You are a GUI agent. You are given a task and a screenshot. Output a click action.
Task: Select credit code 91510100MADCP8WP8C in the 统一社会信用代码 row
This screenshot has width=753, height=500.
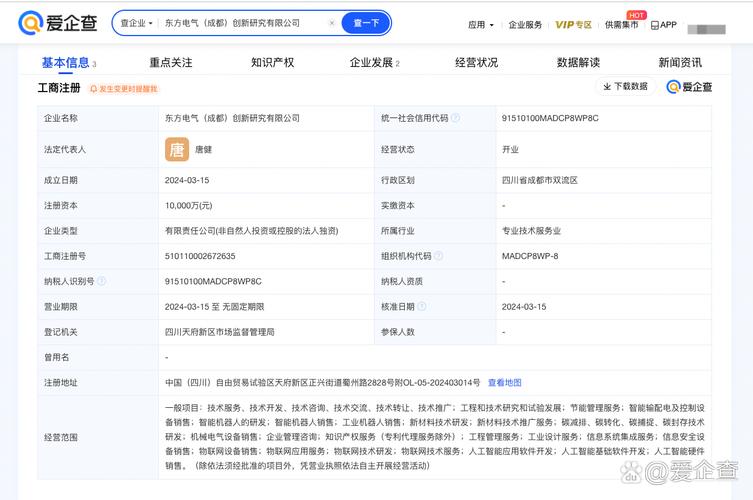coord(550,118)
